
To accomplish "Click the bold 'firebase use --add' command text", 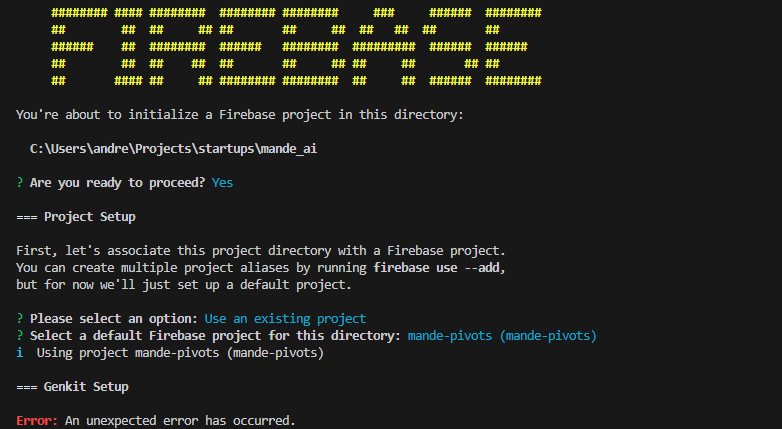I will pos(439,268).
